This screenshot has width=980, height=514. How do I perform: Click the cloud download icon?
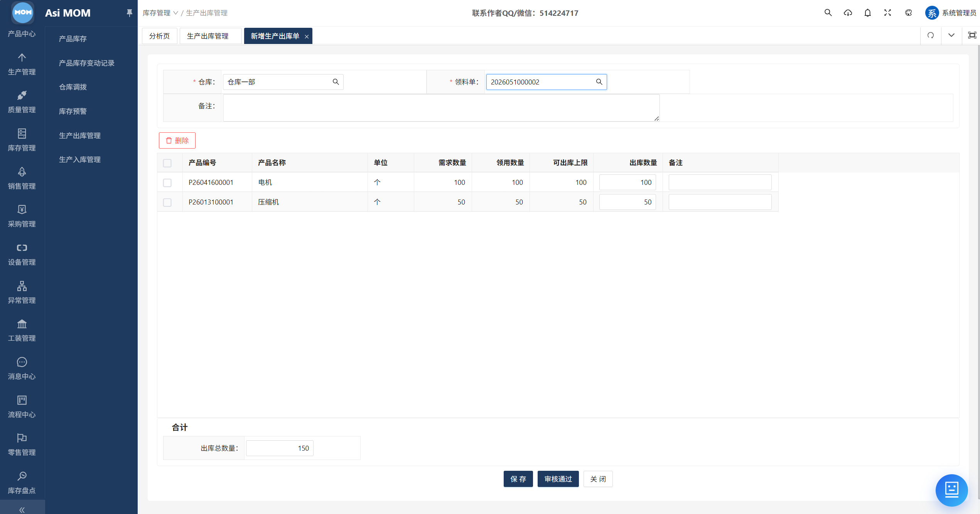pyautogui.click(x=847, y=13)
